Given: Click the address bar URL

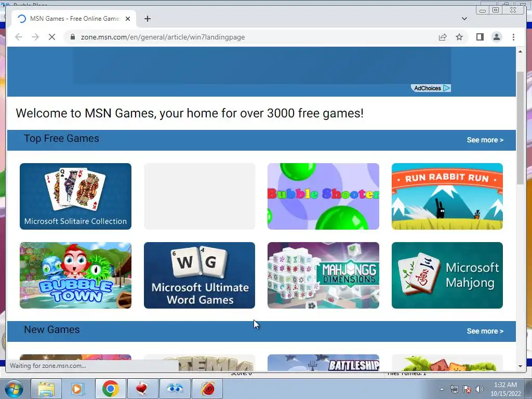Looking at the screenshot, I should 163,37.
